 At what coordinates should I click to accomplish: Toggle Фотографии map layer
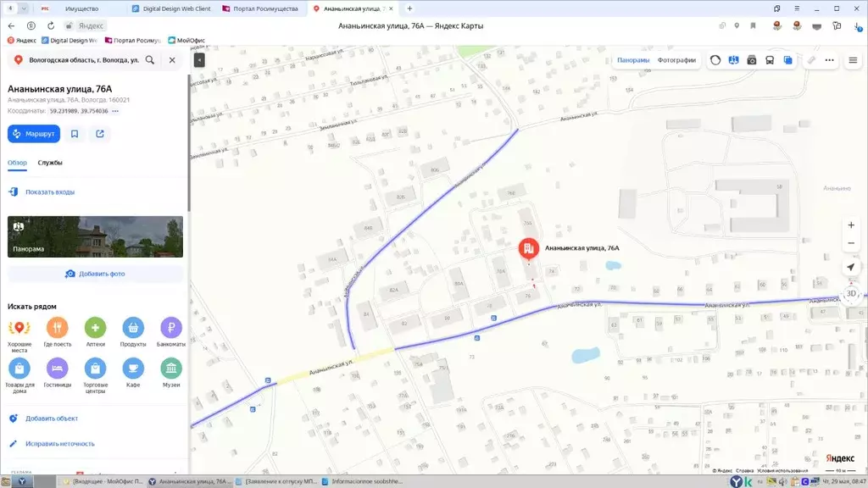click(x=676, y=60)
